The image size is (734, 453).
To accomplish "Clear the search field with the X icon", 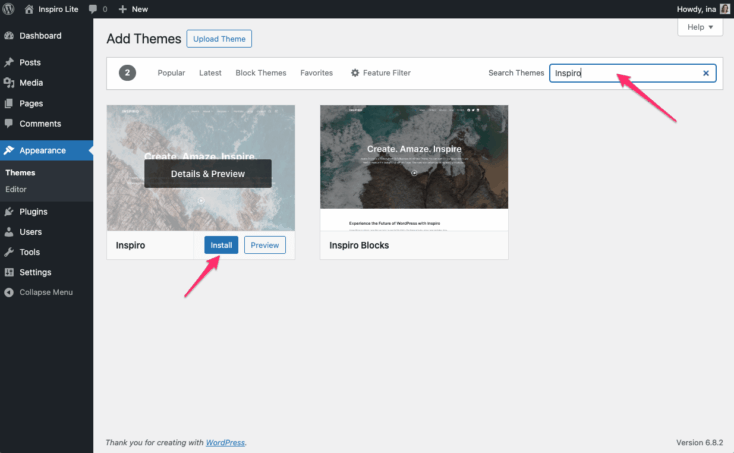I will click(706, 73).
